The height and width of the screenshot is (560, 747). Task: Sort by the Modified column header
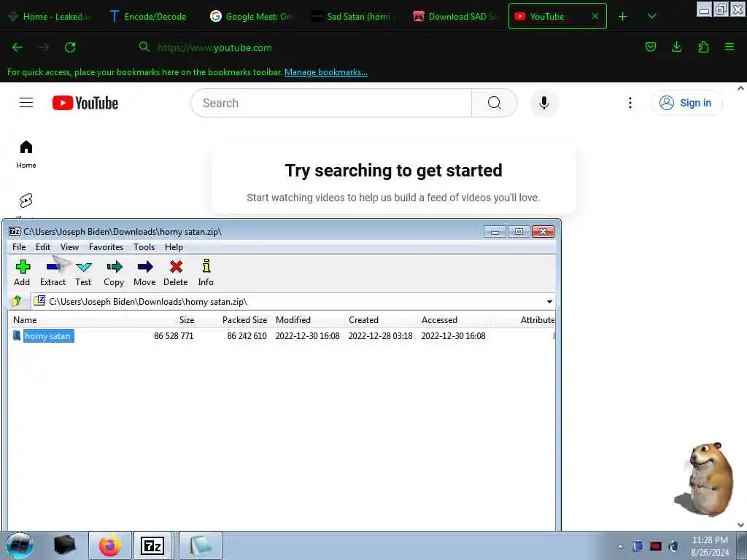click(307, 320)
